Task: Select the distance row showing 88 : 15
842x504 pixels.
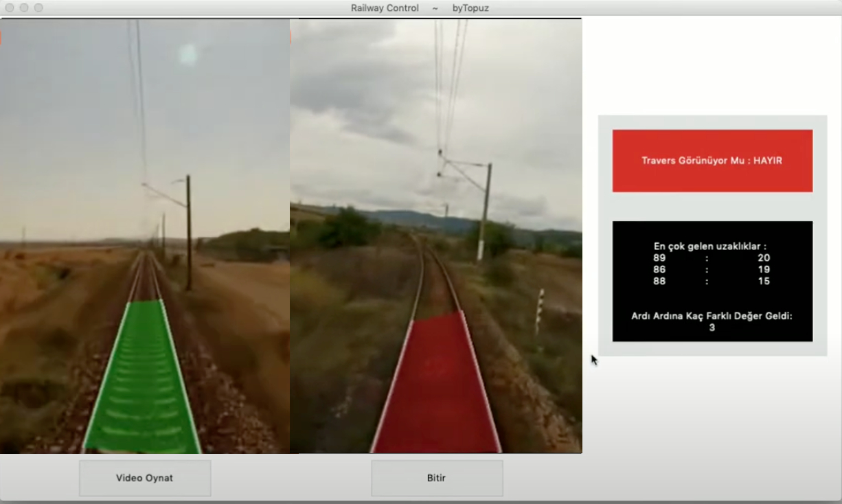Action: 712,281
